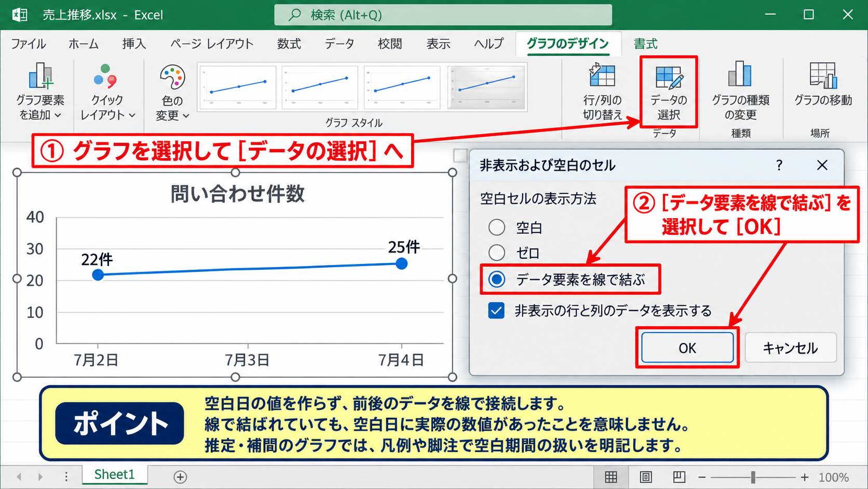Close the 非表示および空白のセル dialog
This screenshot has width=868, height=489.
(822, 165)
